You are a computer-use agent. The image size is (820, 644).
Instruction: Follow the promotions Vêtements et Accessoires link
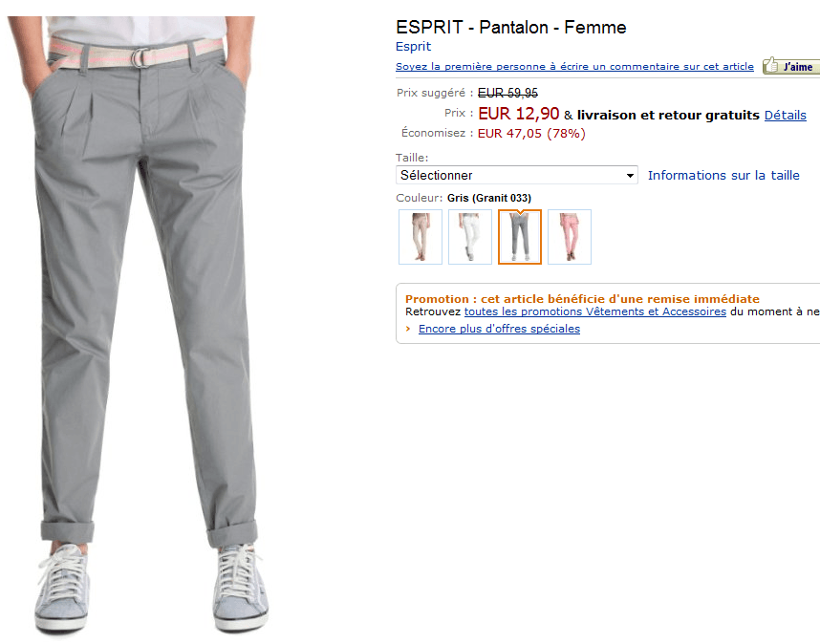(594, 311)
